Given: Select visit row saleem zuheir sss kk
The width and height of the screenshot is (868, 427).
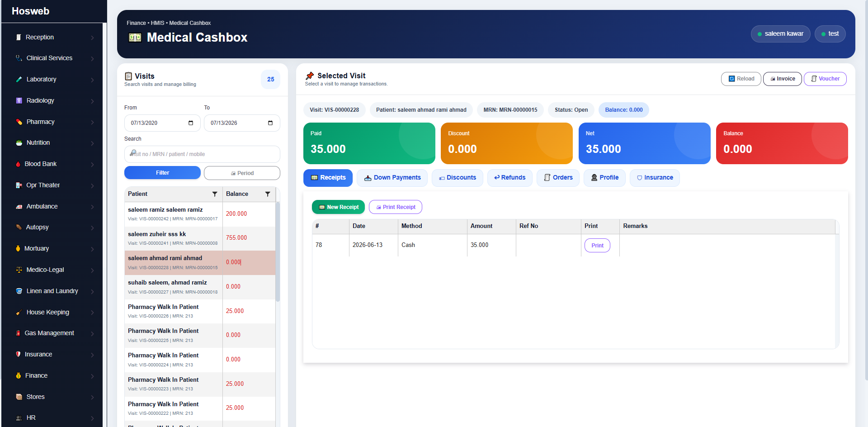Looking at the screenshot, I should (200, 238).
